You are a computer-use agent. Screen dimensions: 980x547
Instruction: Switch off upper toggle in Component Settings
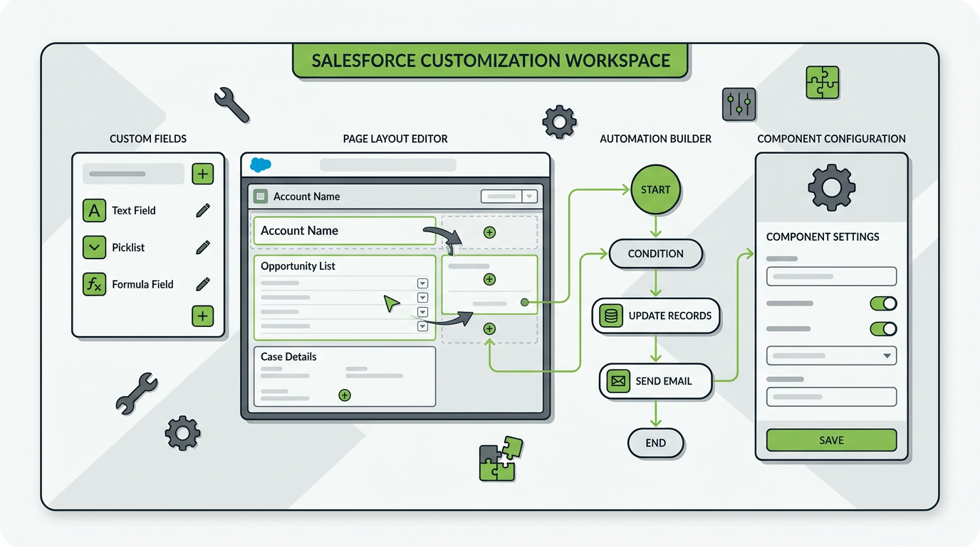click(x=883, y=303)
